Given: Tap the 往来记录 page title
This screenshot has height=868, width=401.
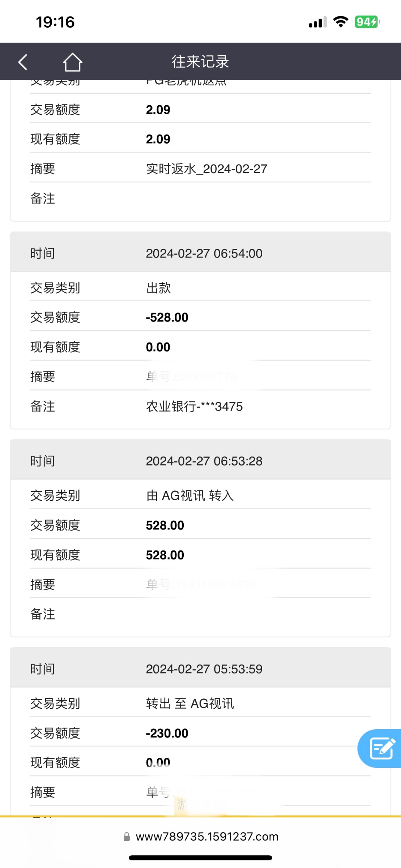Looking at the screenshot, I should pos(200,62).
